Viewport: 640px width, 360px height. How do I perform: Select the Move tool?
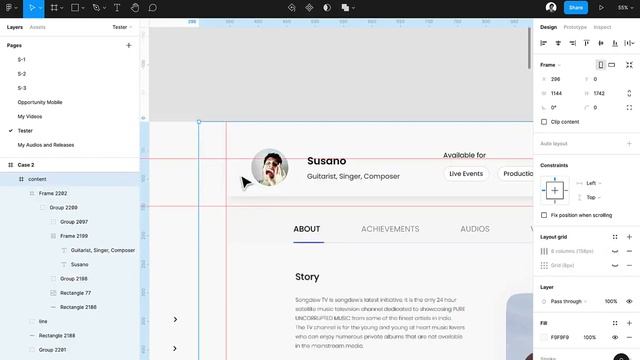tap(32, 8)
